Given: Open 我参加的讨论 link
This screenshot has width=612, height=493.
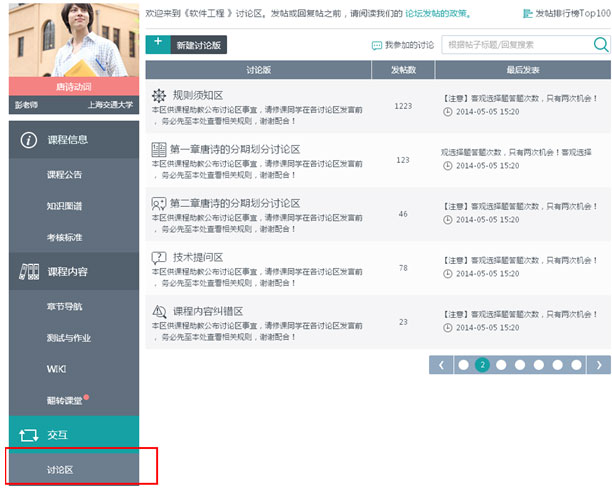Looking at the screenshot, I should click(x=409, y=45).
